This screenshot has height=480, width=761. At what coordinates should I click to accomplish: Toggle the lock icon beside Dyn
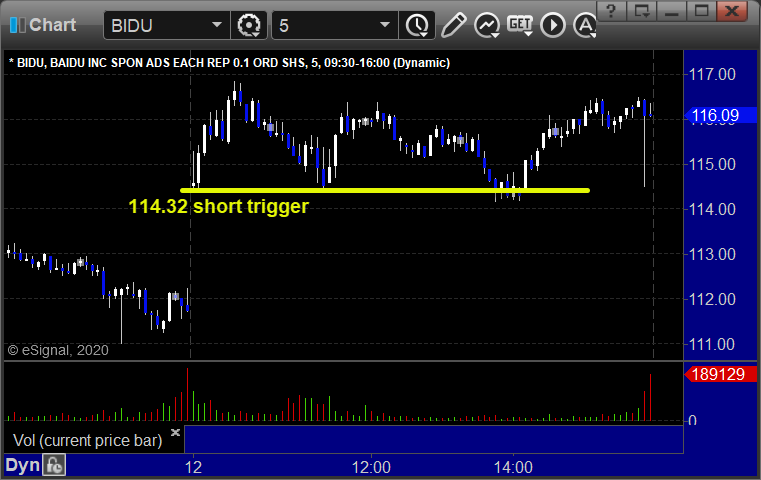coord(54,465)
